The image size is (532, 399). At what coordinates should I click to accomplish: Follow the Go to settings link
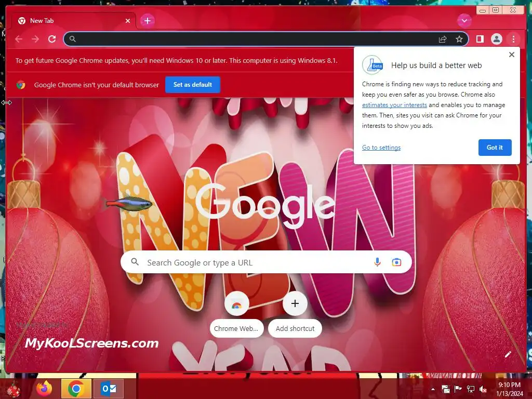coord(381,147)
